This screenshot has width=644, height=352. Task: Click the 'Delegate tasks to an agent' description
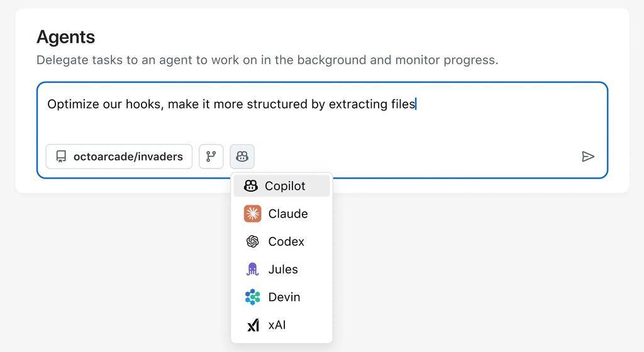click(x=267, y=60)
